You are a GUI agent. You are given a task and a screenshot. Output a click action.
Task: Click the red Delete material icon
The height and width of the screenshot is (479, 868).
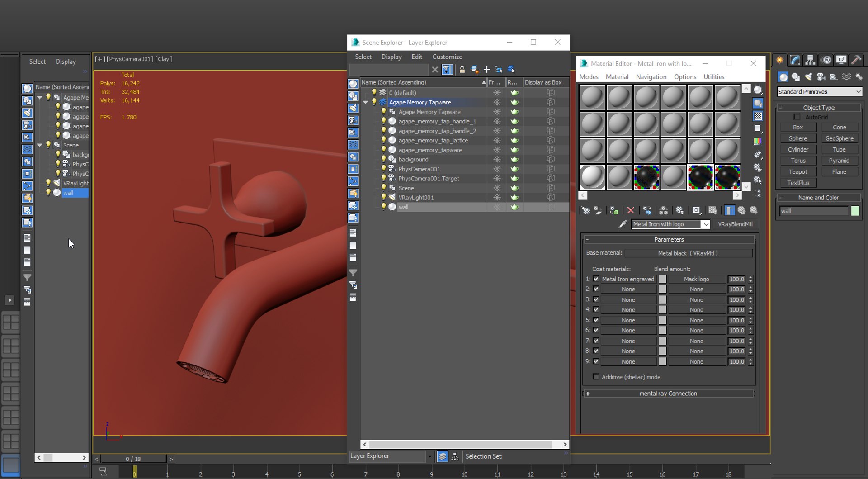pos(630,210)
